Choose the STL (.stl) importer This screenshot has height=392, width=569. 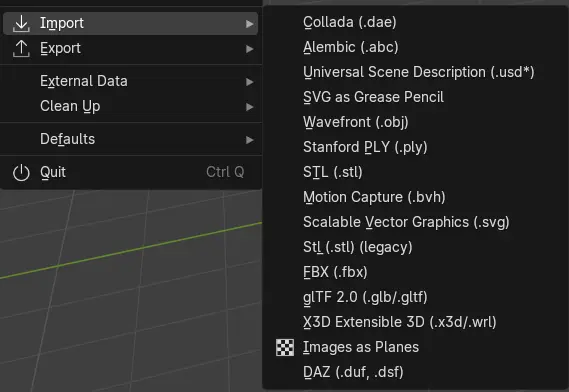point(416,172)
